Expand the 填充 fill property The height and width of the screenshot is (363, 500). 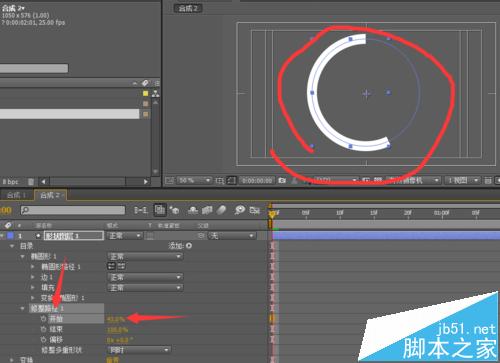(33, 287)
